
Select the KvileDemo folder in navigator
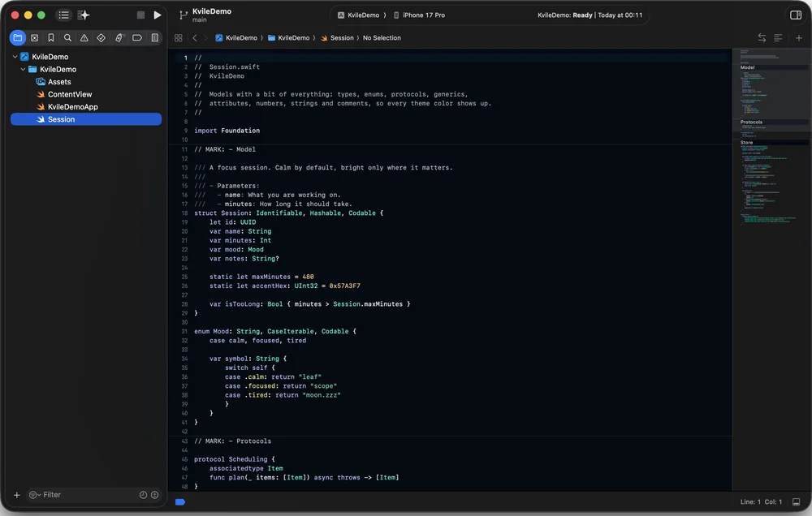[52, 69]
